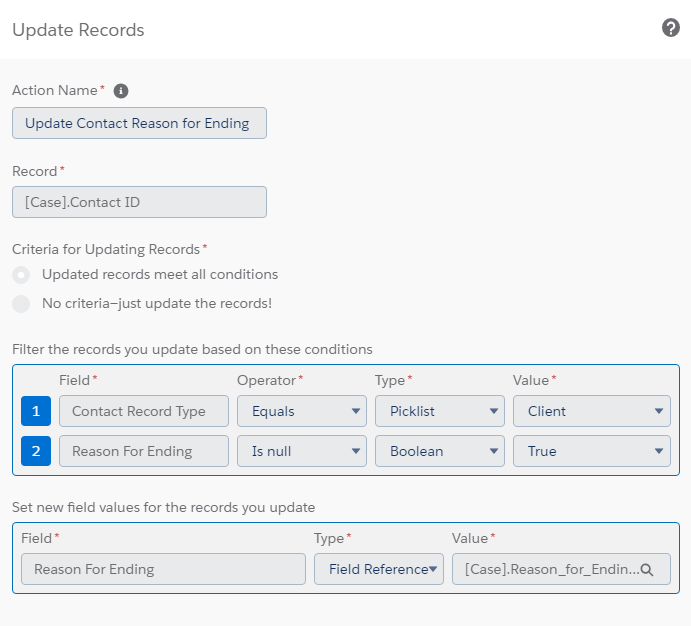Screen dimensions: 691x626
Task: Open the Field Reference type dropdown
Action: point(379,569)
